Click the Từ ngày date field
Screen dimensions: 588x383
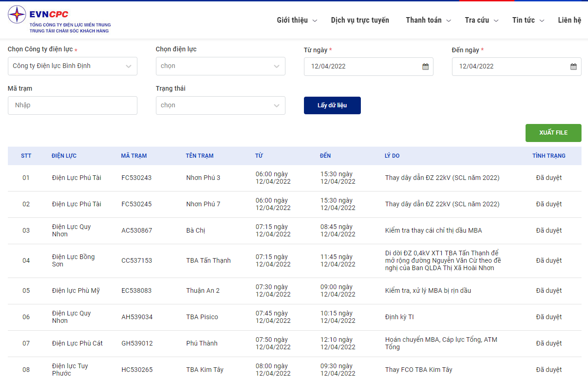click(x=369, y=67)
